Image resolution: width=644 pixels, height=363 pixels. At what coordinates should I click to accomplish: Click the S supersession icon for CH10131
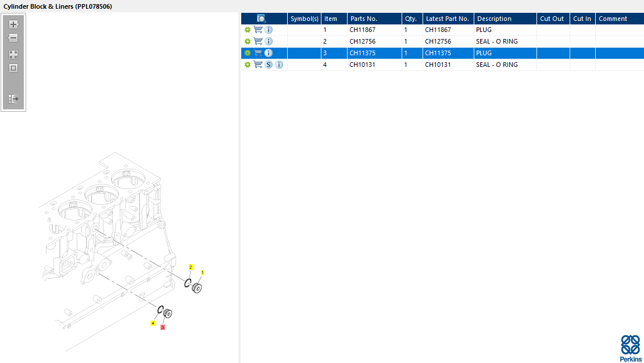point(268,65)
